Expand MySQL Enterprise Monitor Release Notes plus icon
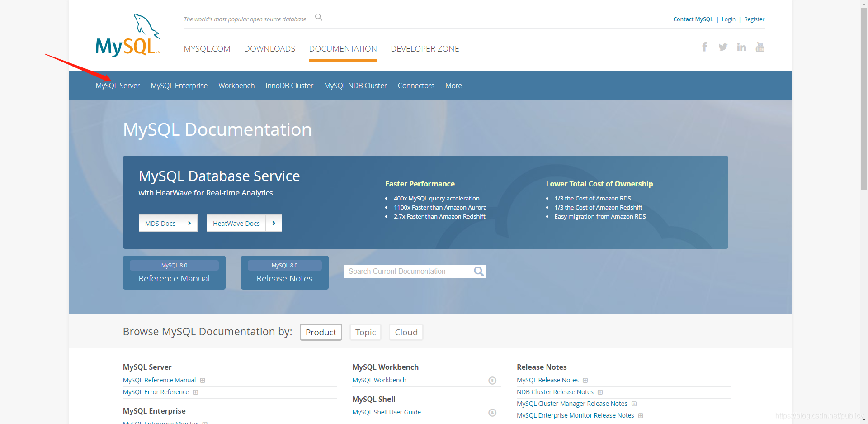Image resolution: width=868 pixels, height=424 pixels. [641, 416]
